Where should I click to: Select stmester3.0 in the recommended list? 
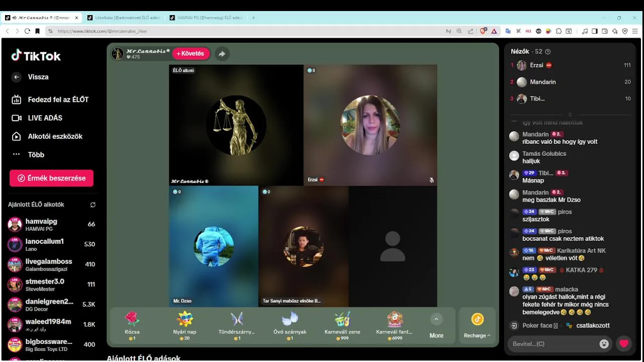(x=51, y=285)
